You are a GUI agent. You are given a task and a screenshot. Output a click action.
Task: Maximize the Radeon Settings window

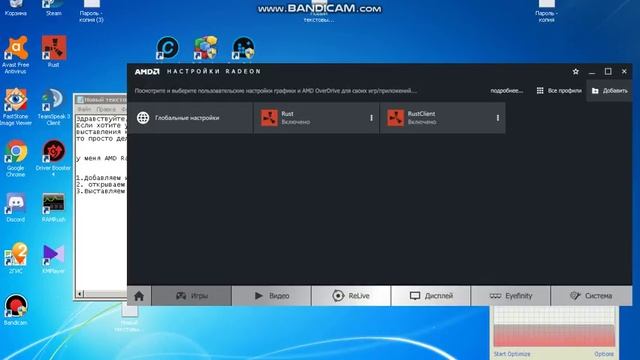(608, 71)
